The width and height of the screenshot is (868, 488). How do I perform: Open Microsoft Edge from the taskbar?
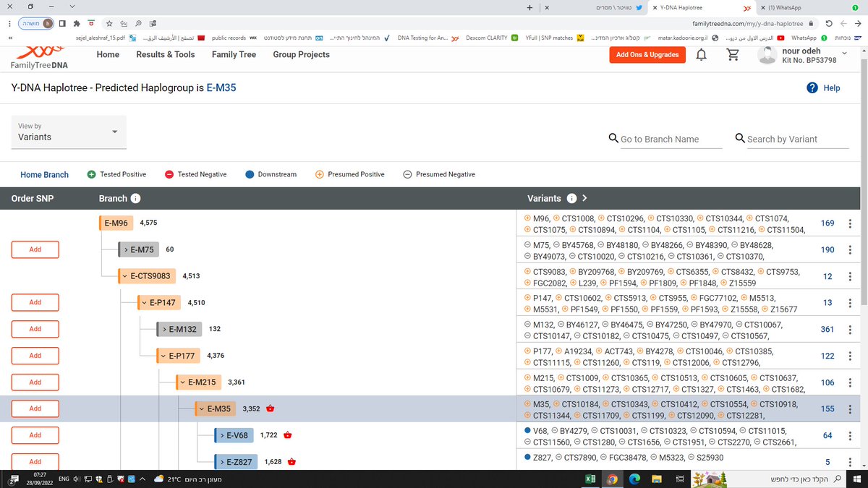(x=635, y=479)
